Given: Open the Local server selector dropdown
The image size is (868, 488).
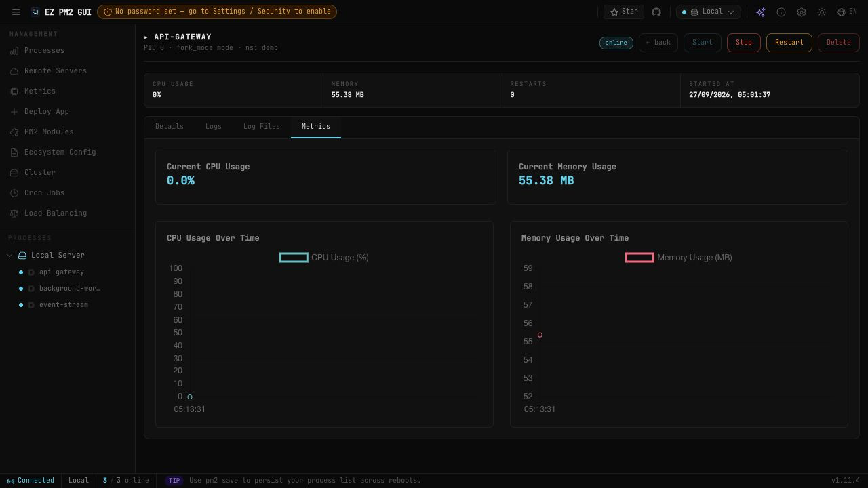Looking at the screenshot, I should click(709, 12).
